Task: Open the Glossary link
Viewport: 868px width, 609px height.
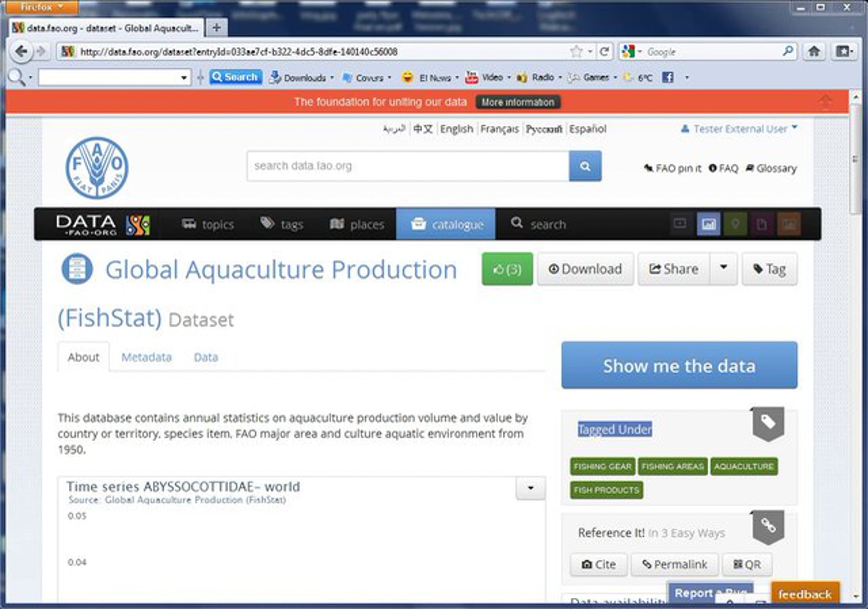Action: pyautogui.click(x=771, y=168)
